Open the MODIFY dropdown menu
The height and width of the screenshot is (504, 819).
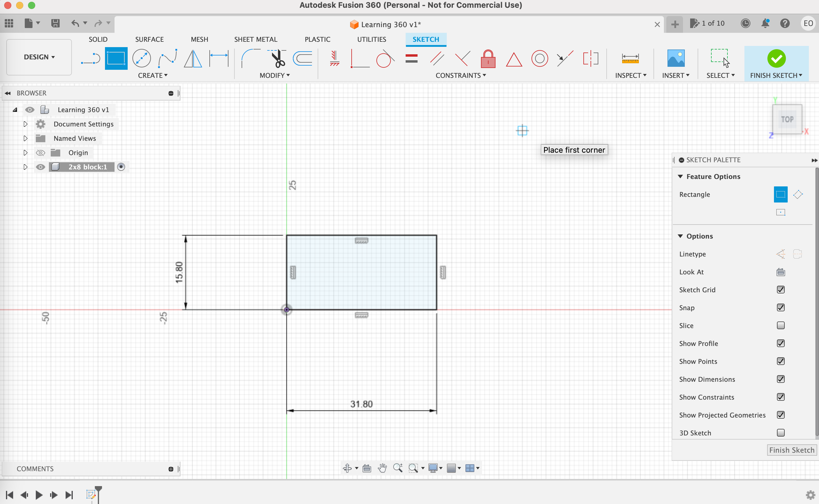275,76
